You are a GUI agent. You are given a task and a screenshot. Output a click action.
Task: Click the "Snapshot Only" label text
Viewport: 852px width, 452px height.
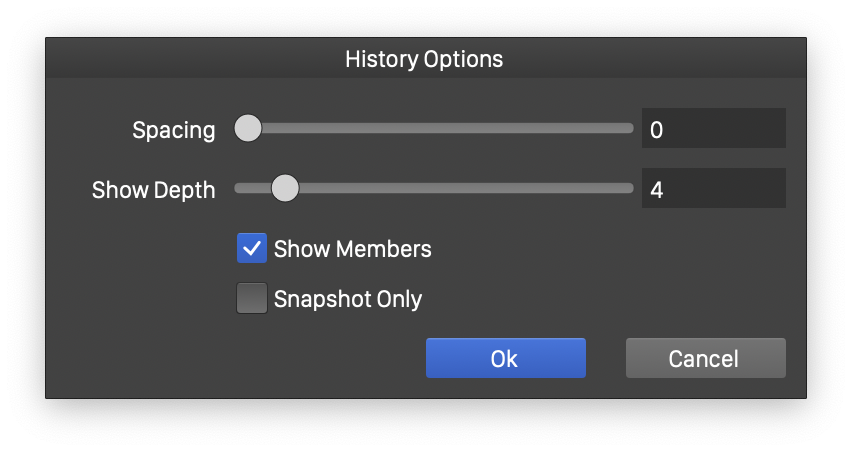[347, 299]
